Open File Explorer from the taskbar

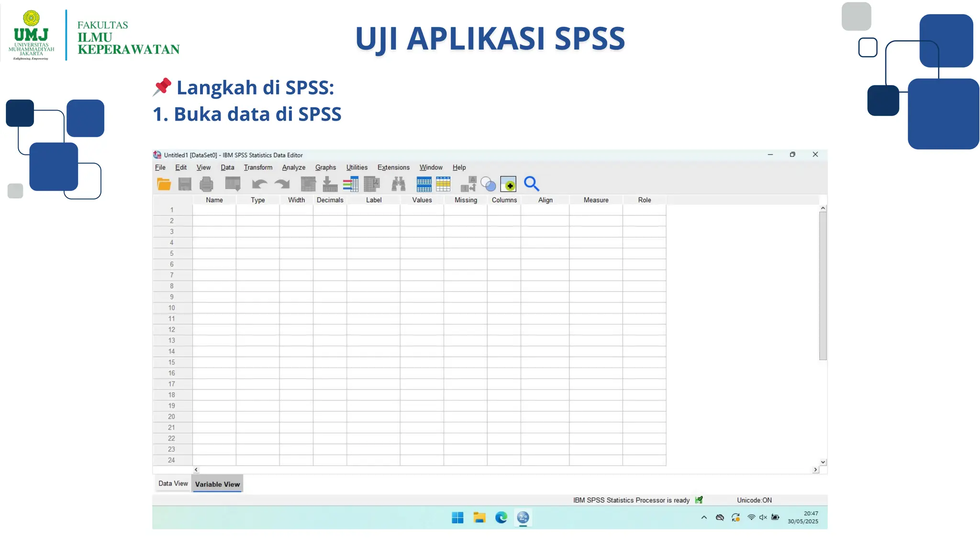click(x=479, y=518)
